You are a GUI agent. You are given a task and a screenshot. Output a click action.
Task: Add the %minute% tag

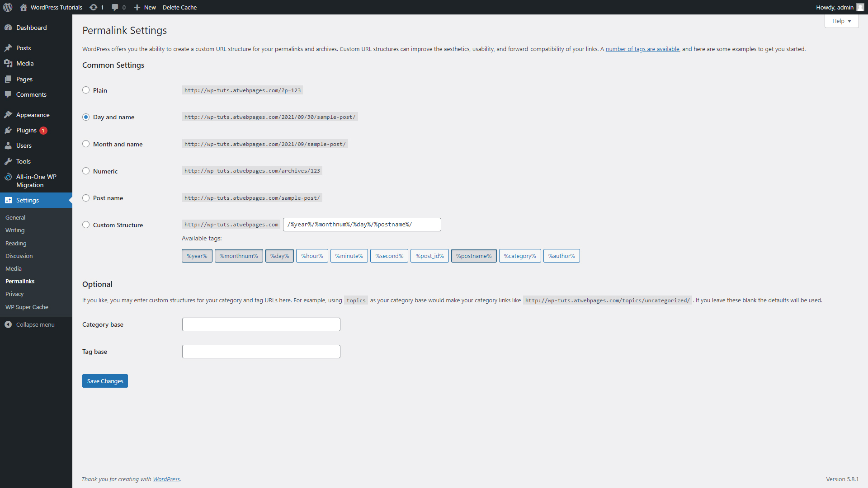pyautogui.click(x=349, y=256)
